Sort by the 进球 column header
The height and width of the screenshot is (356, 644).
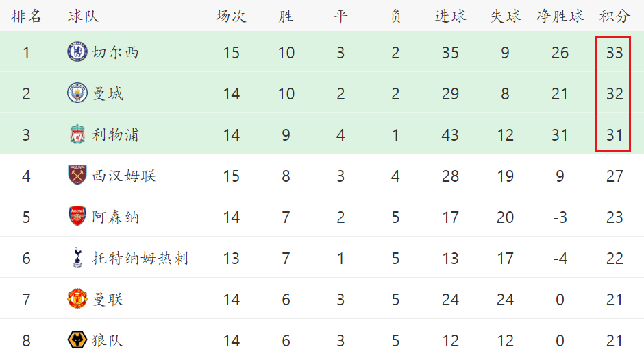tap(450, 16)
